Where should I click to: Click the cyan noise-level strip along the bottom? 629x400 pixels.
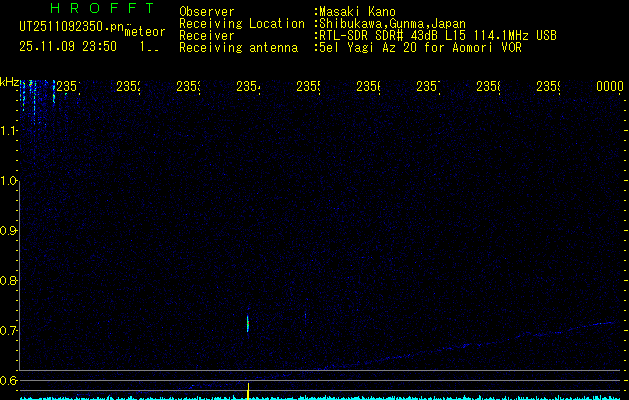coord(321,398)
